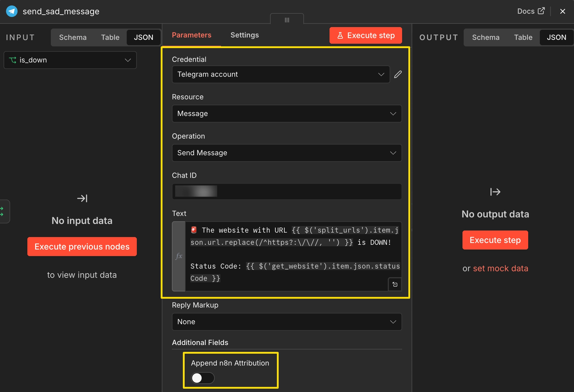Click set mock data link
This screenshot has height=392, width=574.
click(x=501, y=268)
